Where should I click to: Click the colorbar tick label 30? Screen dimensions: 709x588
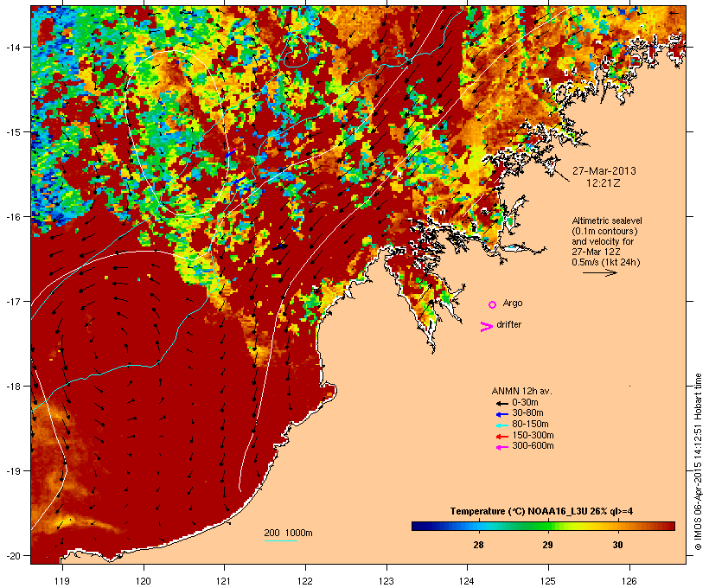coord(617,545)
